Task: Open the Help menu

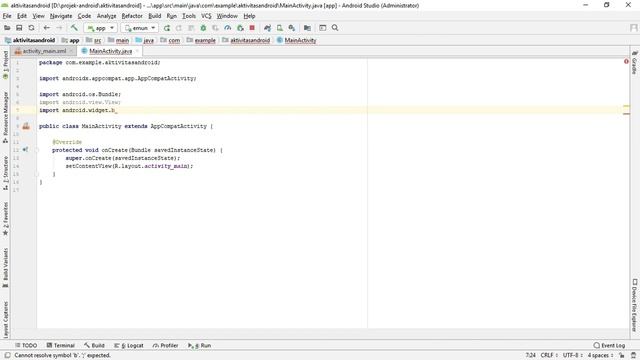Action: coord(249,16)
